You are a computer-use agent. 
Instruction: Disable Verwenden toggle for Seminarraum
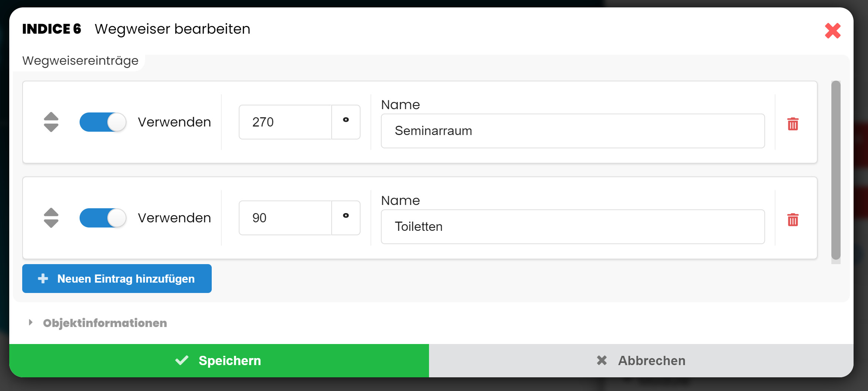tap(103, 122)
